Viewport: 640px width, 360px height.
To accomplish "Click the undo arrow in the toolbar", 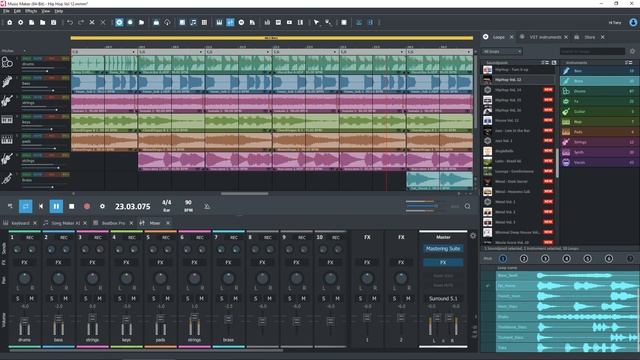I will (70, 22).
